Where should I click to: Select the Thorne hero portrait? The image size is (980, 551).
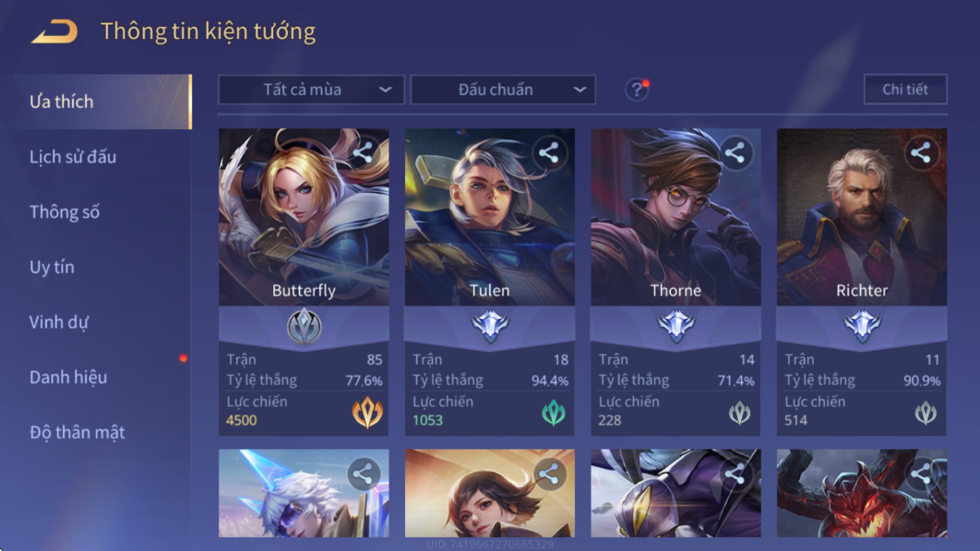[x=676, y=217]
